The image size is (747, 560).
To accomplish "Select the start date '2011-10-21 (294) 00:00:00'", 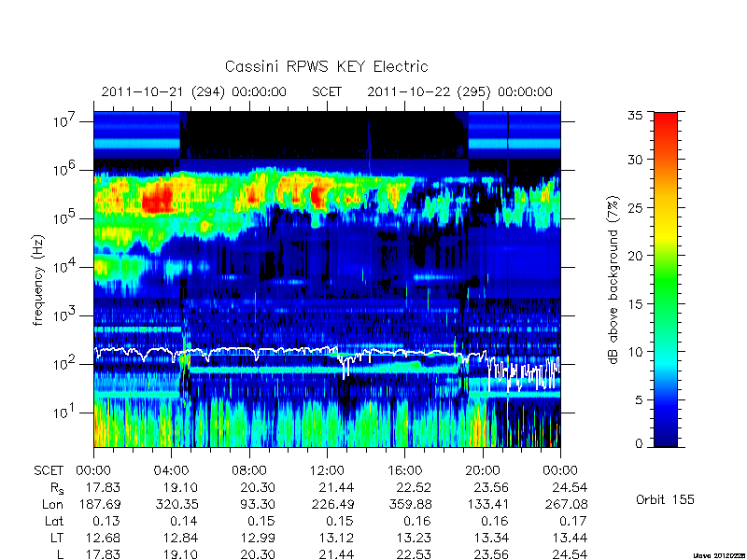I will pyautogui.click(x=194, y=91).
